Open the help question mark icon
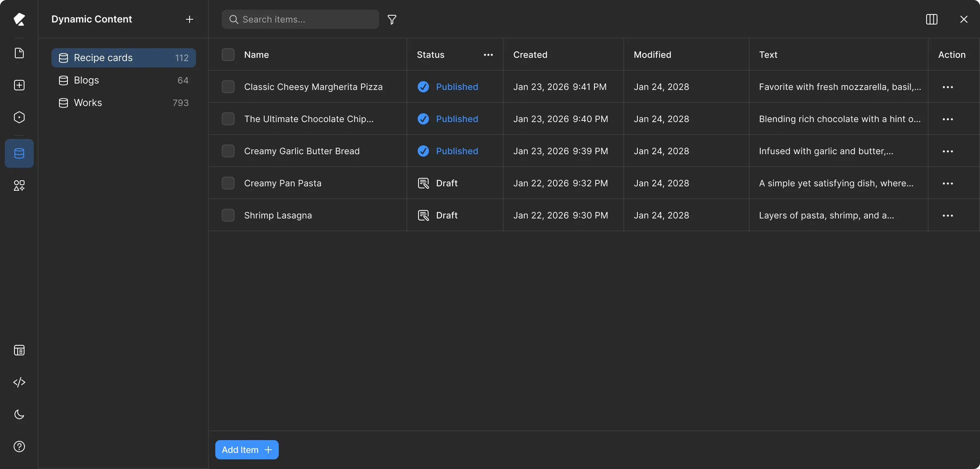 [x=19, y=447]
